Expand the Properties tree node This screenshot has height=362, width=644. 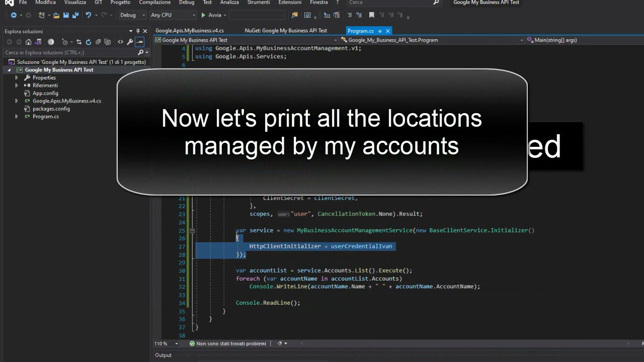[x=17, y=78]
